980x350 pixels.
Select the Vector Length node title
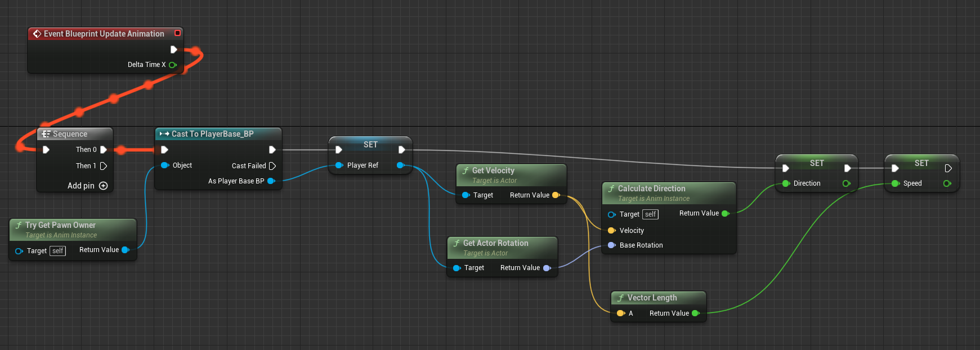click(x=652, y=298)
